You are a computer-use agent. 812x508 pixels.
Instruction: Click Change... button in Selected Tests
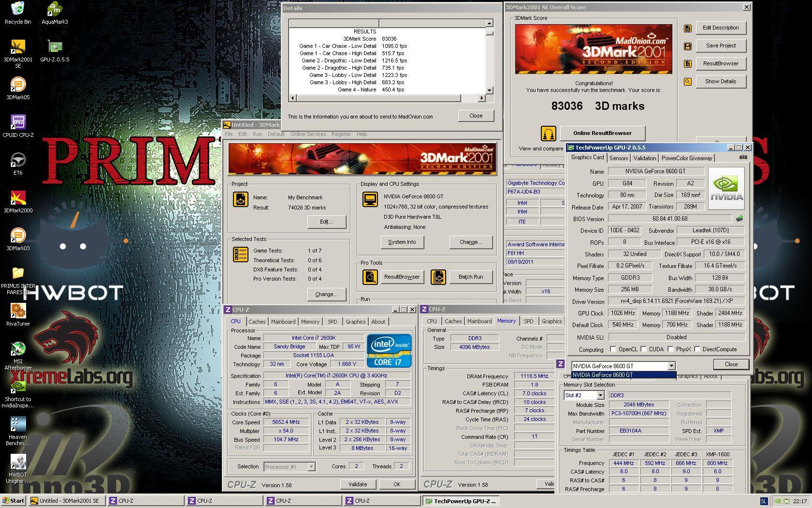click(326, 294)
